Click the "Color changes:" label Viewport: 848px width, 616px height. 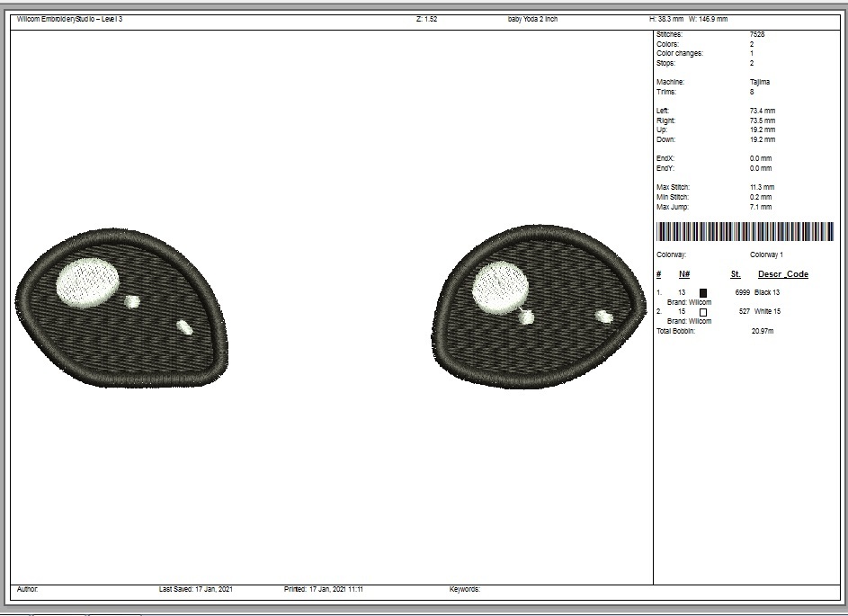coord(680,54)
